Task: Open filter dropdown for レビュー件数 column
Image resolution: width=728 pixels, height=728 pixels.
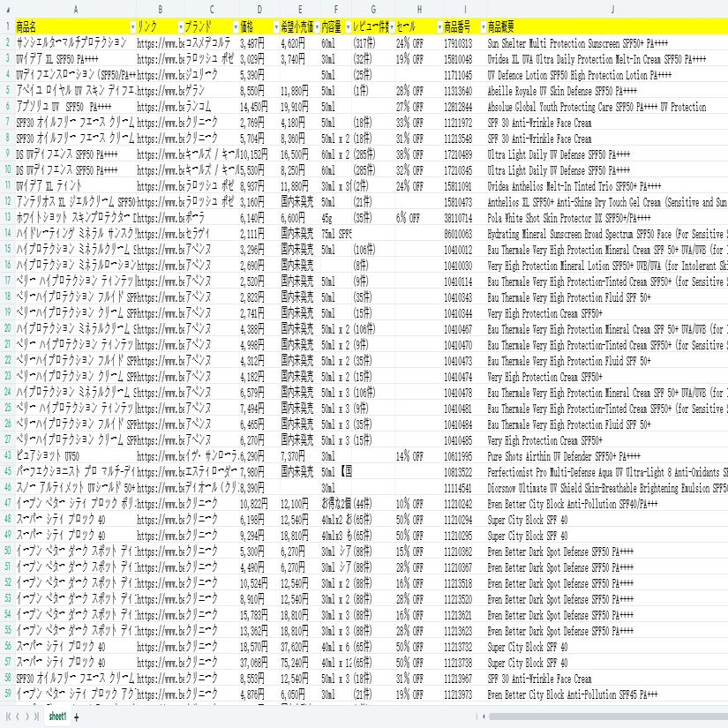Action: [392, 27]
